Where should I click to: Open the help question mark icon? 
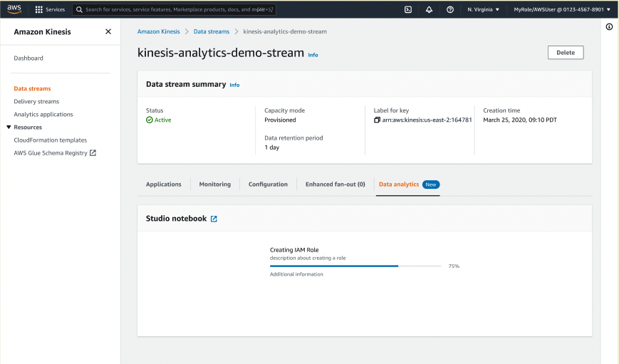450,9
